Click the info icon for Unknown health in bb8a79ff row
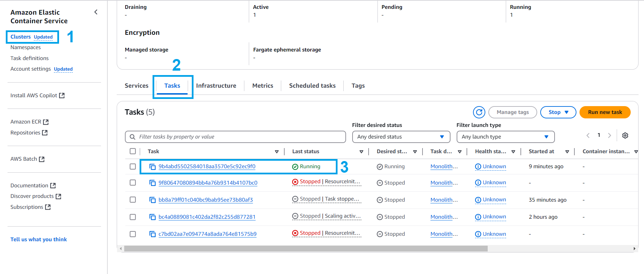 pos(478,200)
